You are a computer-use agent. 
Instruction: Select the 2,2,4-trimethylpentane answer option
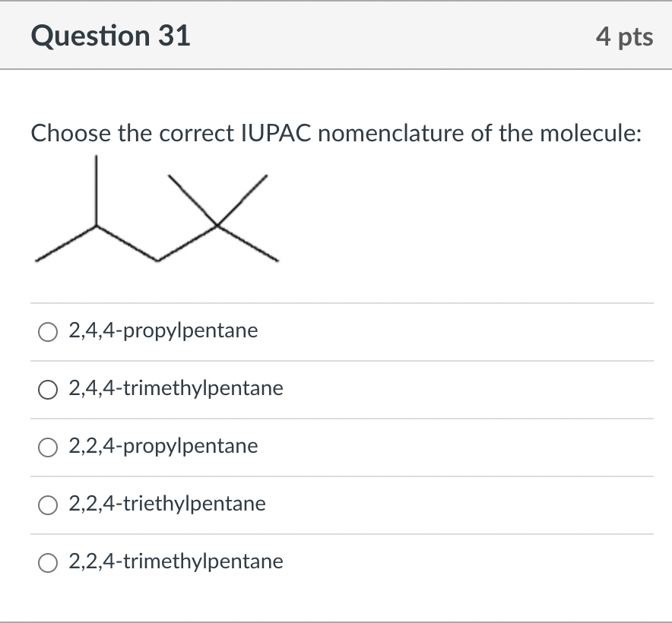[x=48, y=562]
